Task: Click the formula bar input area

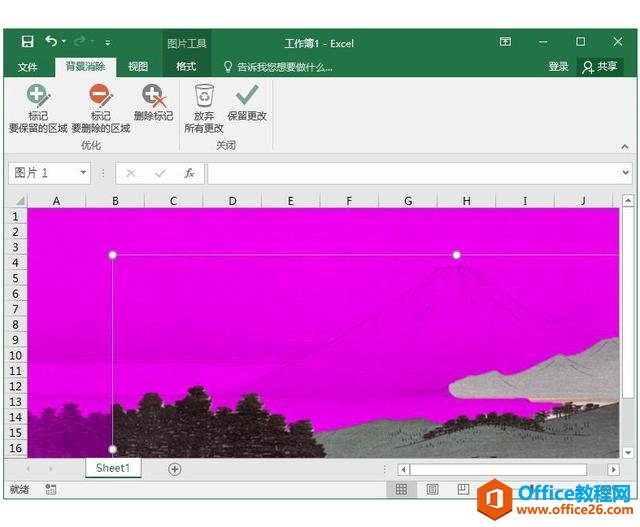Action: [x=413, y=173]
